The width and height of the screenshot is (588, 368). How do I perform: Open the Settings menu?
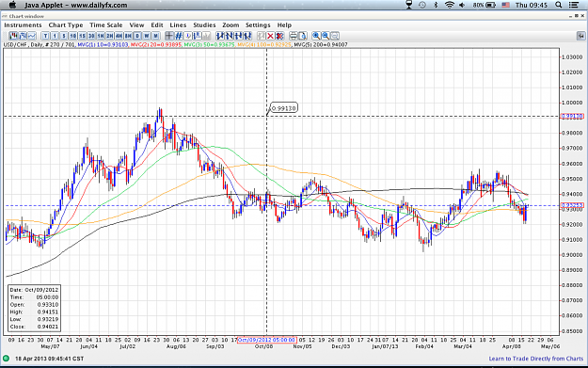(258, 24)
